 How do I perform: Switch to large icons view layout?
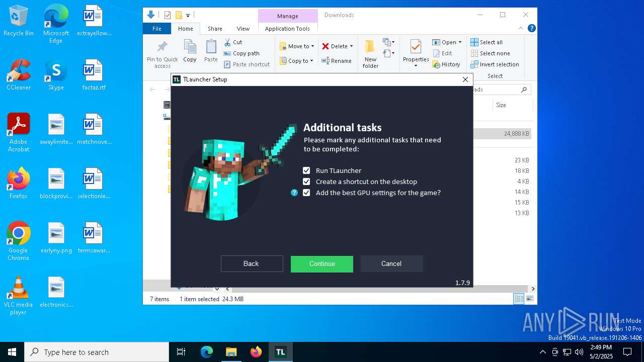point(529,299)
